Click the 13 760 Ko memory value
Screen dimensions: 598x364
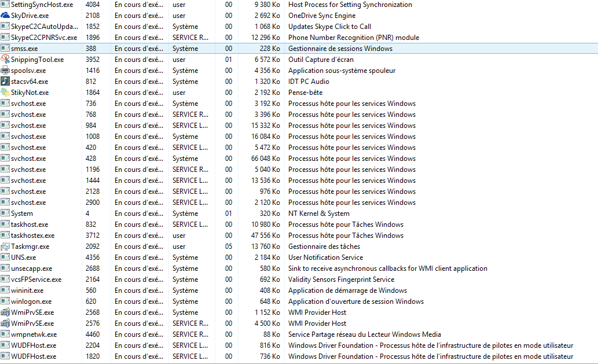(266, 247)
